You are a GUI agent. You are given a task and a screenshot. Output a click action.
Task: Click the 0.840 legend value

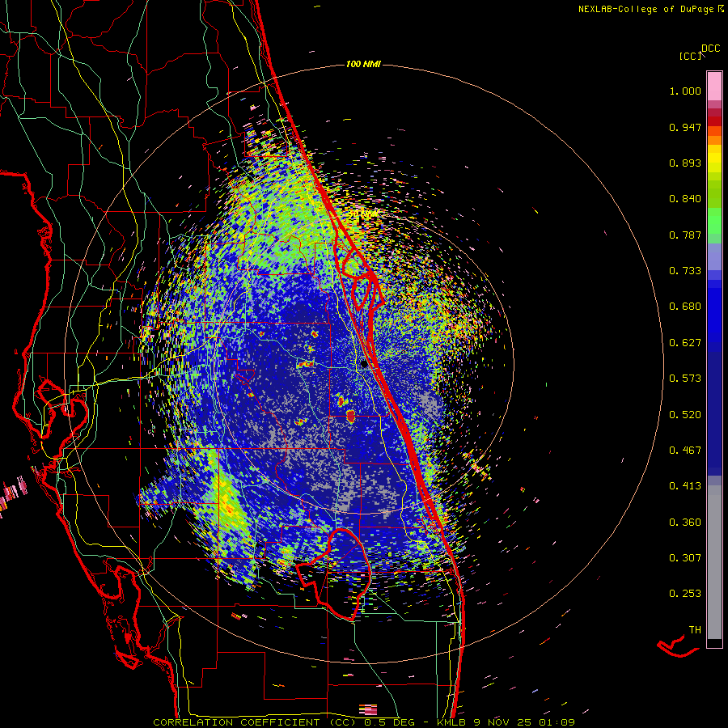(685, 199)
